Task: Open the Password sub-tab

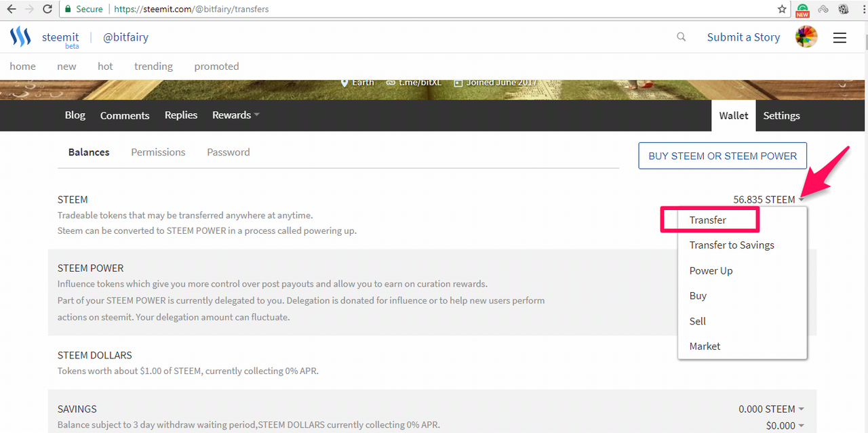Action: tap(229, 152)
